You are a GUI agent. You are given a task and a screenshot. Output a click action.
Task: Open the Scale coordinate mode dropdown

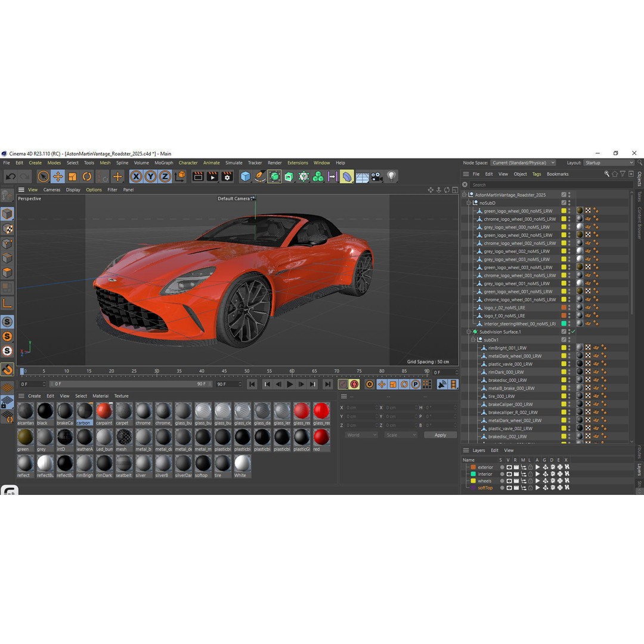pos(401,435)
